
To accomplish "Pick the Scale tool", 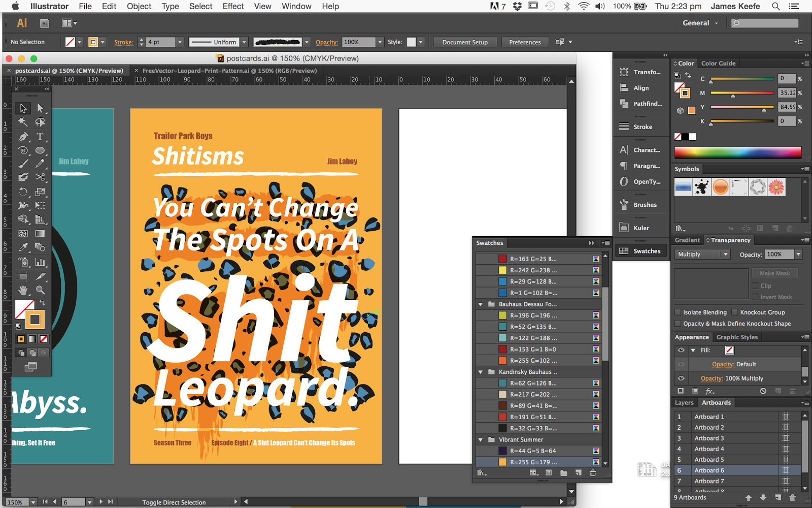I will (x=40, y=192).
